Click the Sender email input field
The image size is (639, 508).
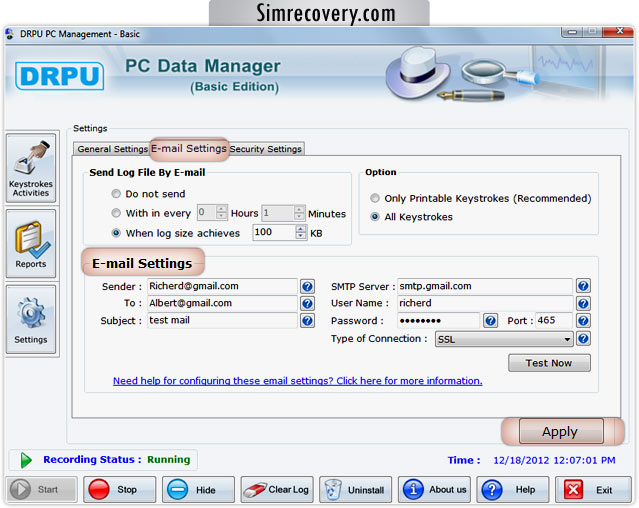[222, 286]
